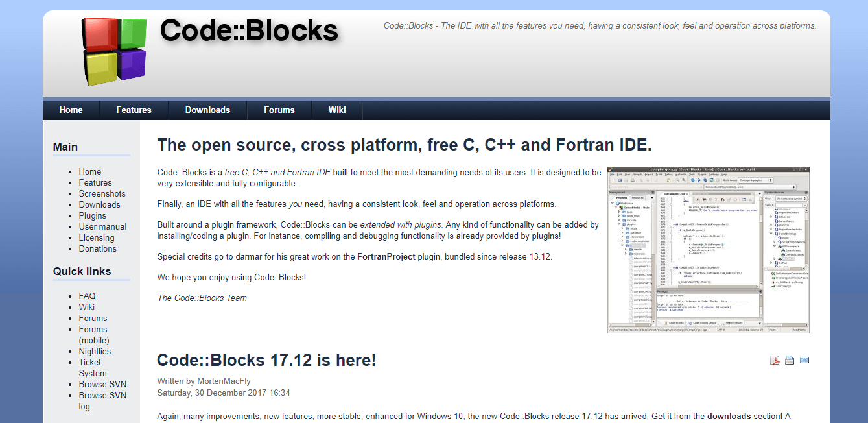Enlarge the Code::Blocks IDE screenshot thumbnail
Screen dimensions: 868x423
tap(708, 250)
